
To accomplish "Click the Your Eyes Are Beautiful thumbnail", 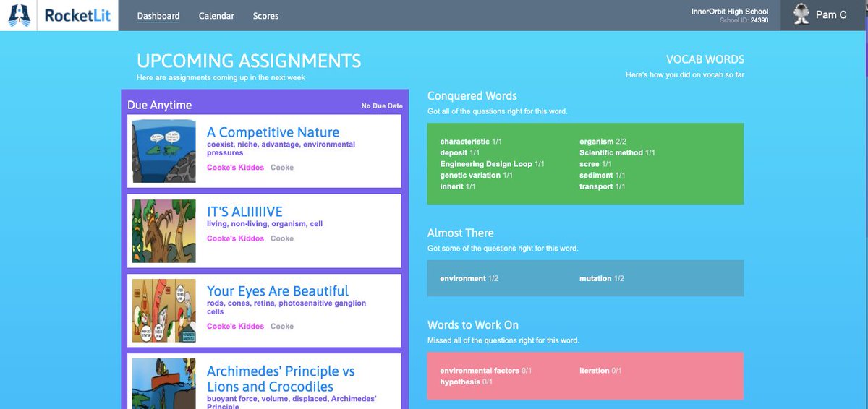I will (164, 311).
